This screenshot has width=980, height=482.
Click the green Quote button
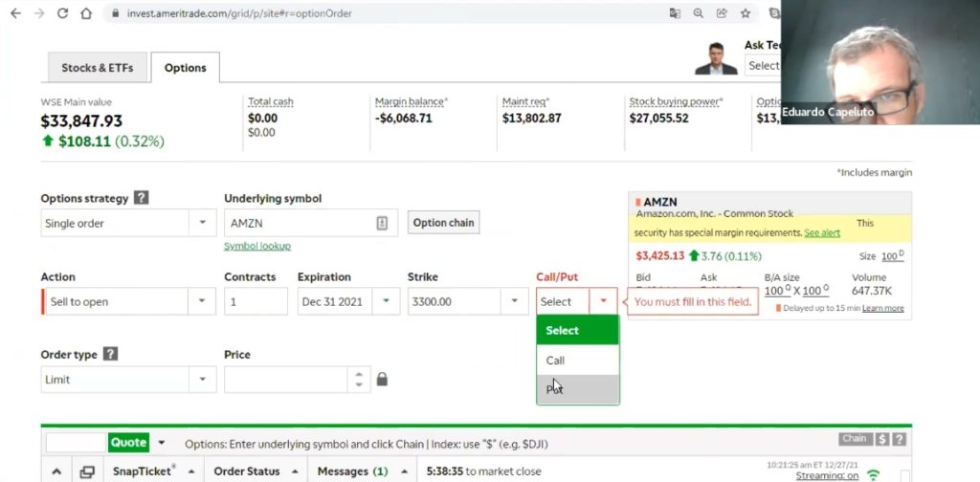point(128,443)
